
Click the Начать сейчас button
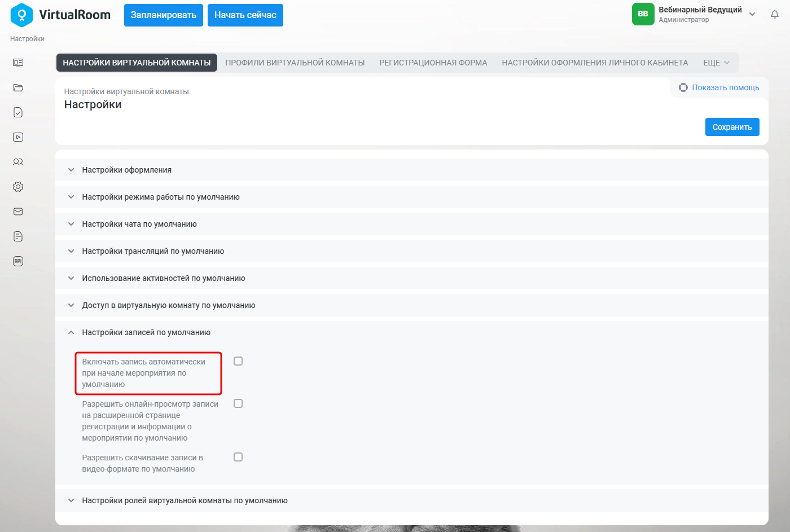[245, 15]
